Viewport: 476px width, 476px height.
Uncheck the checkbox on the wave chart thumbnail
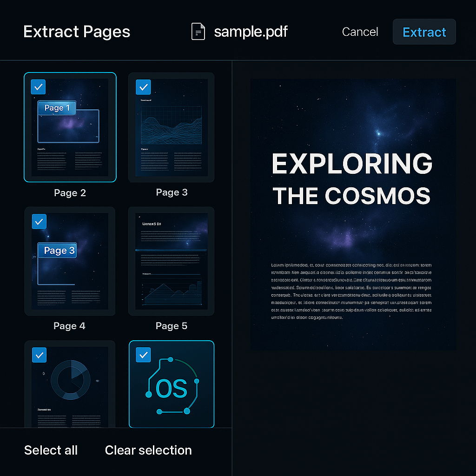(143, 86)
